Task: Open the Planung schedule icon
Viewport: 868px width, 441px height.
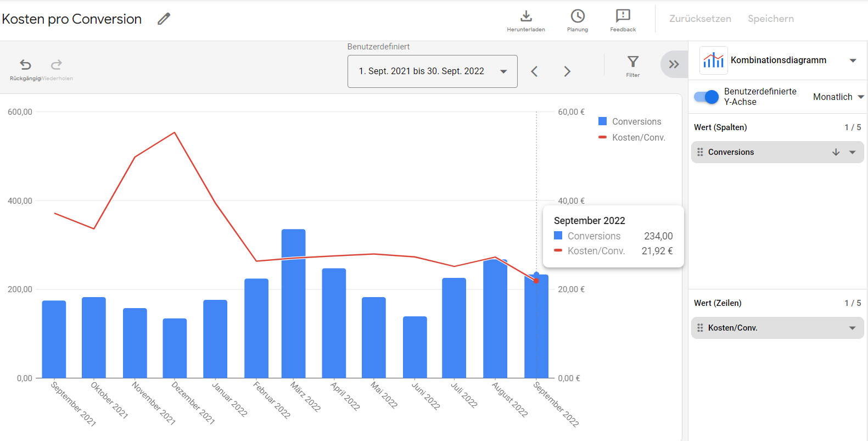Action: pos(578,21)
